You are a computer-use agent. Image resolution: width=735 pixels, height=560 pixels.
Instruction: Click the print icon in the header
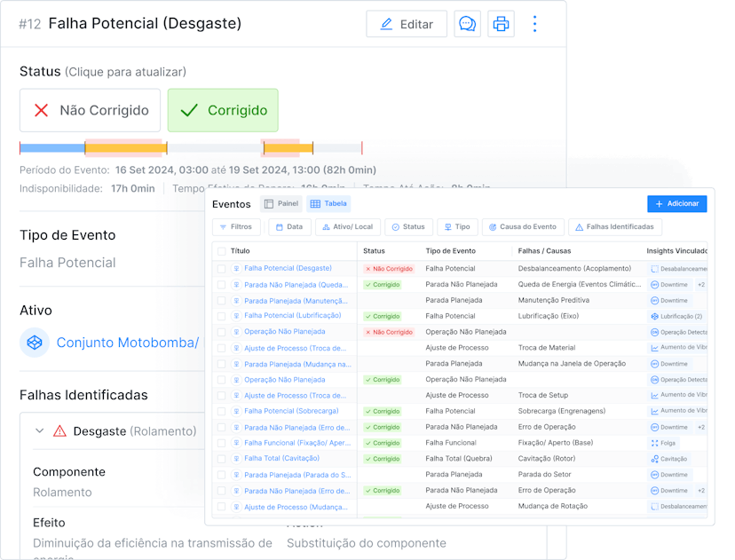coord(501,24)
